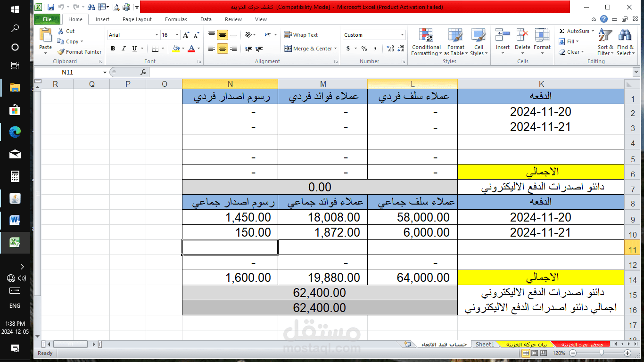Switch to Page Layout view in status bar

point(535,353)
